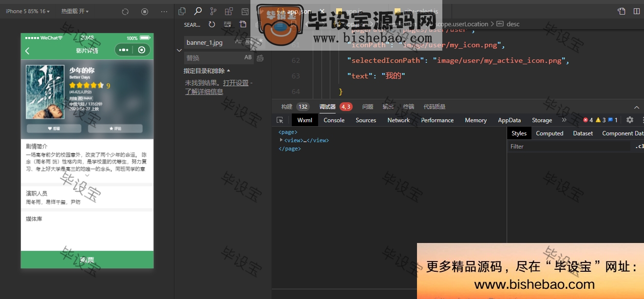Switch to the 代码质量 tab

click(x=435, y=107)
